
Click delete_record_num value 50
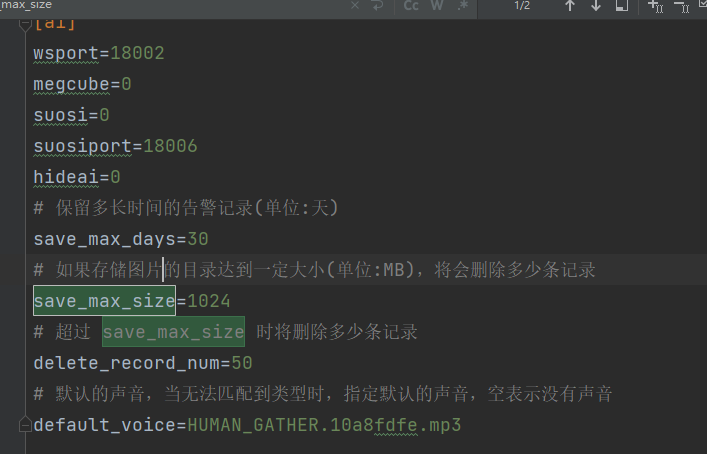click(x=242, y=363)
